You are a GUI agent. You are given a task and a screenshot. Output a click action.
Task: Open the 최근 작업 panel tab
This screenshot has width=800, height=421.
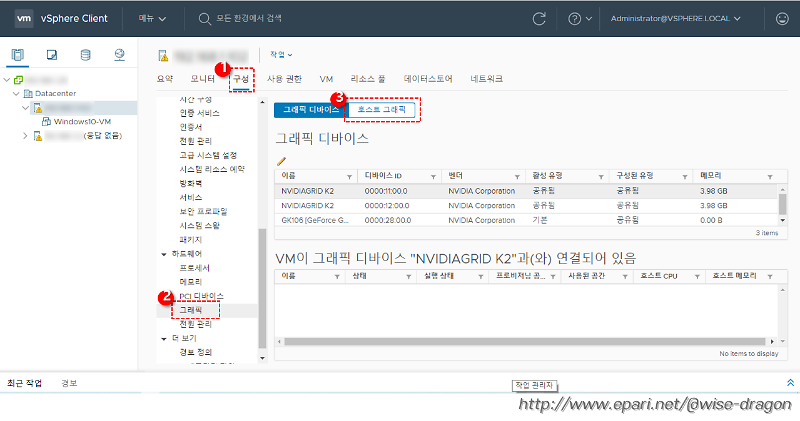point(24,383)
